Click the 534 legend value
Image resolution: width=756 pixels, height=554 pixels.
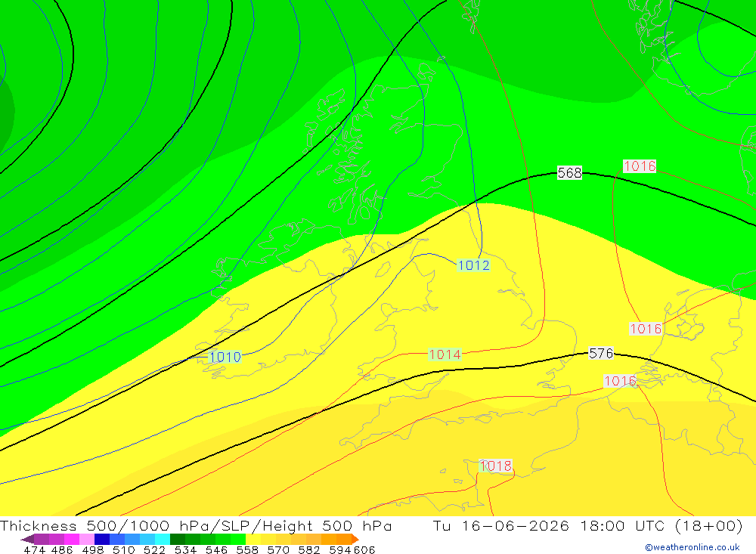tap(186, 549)
